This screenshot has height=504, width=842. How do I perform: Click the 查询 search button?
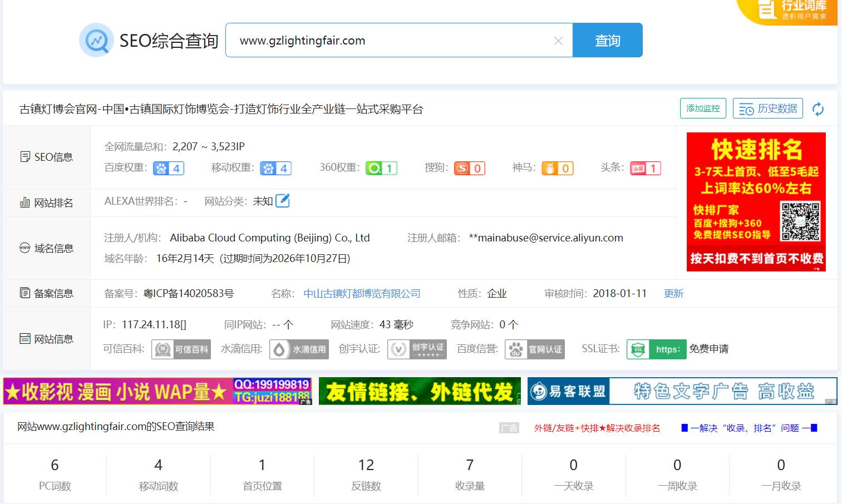pos(608,40)
